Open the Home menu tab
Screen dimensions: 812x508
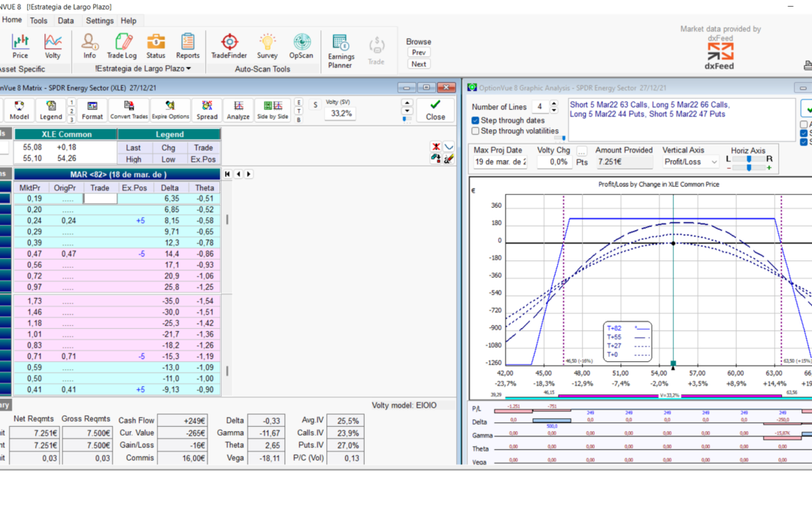(11, 20)
